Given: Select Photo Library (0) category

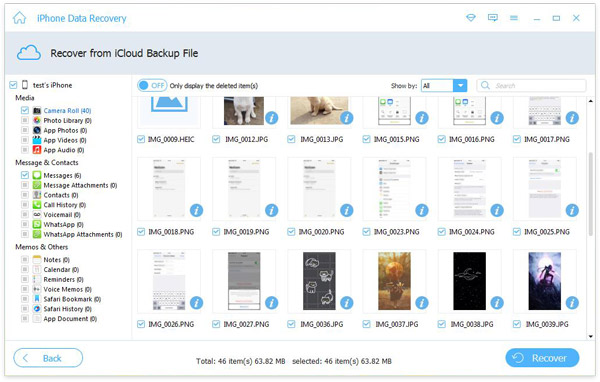Looking at the screenshot, I should [x=68, y=121].
